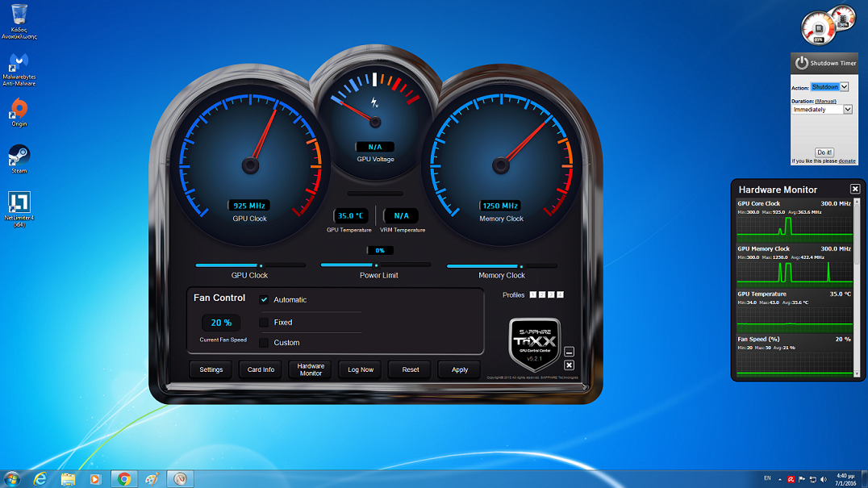Click the Fan Speed (%) graph
This screenshot has height=488, width=868.
point(795,364)
